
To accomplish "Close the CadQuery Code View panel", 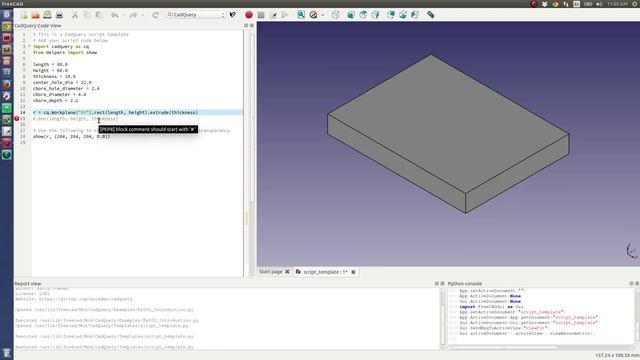I will click(x=251, y=25).
